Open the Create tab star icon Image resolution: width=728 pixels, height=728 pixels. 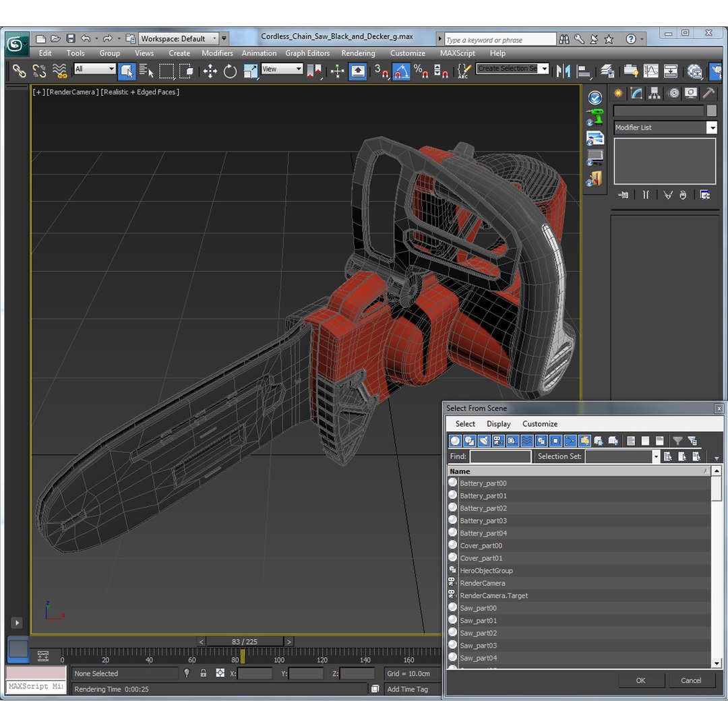[x=618, y=93]
